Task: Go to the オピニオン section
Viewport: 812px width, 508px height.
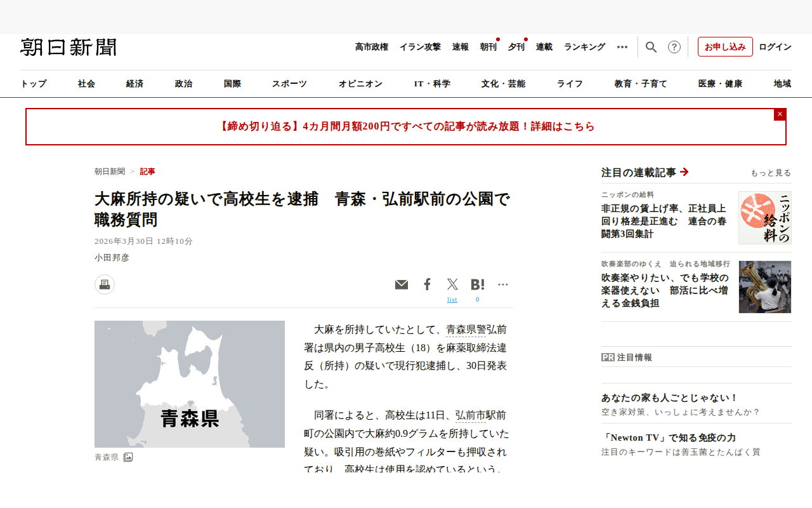Action: pyautogui.click(x=360, y=84)
